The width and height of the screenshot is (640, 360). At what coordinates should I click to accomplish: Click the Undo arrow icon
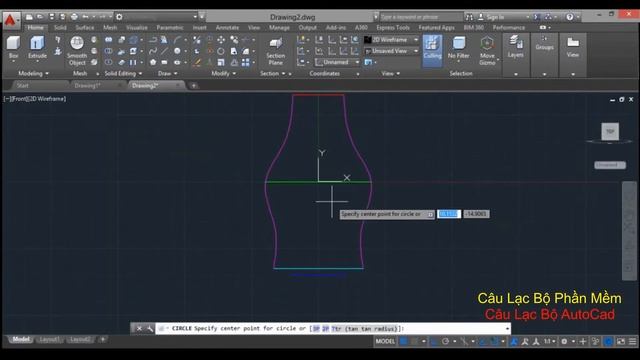[x=85, y=17]
